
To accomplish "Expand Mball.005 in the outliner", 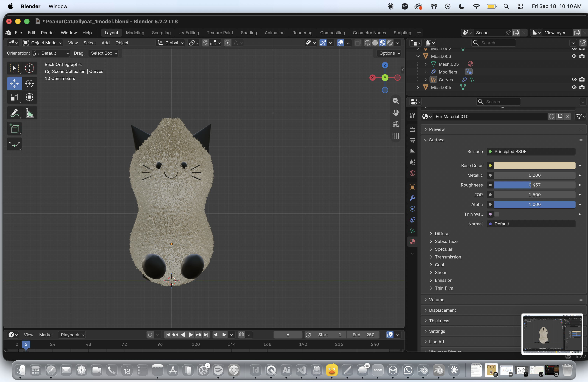I will [417, 88].
